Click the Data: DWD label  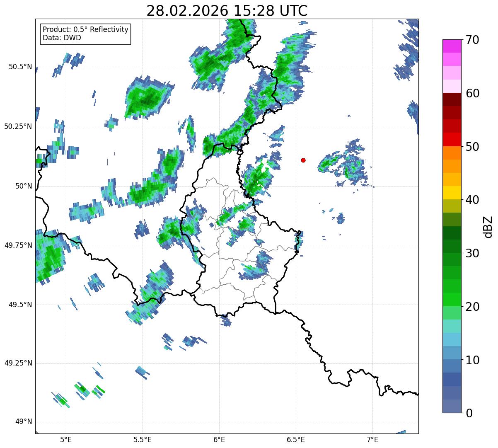pos(62,38)
